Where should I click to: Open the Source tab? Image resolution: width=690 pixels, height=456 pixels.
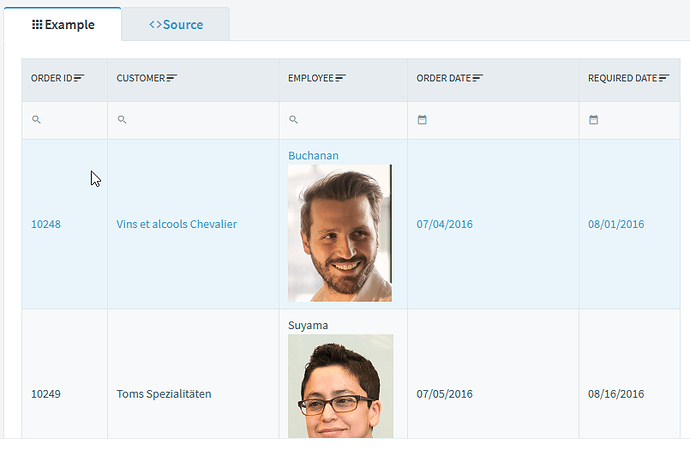click(176, 25)
